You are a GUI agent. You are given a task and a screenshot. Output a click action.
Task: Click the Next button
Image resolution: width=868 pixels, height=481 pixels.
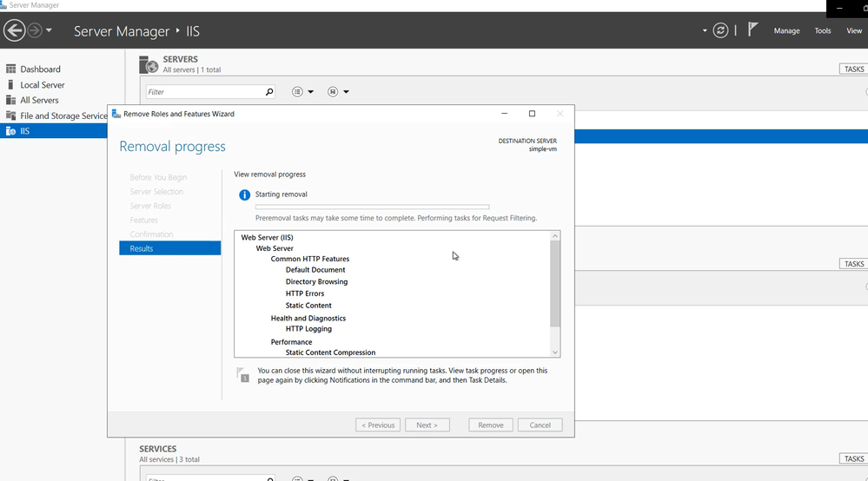[x=427, y=425]
